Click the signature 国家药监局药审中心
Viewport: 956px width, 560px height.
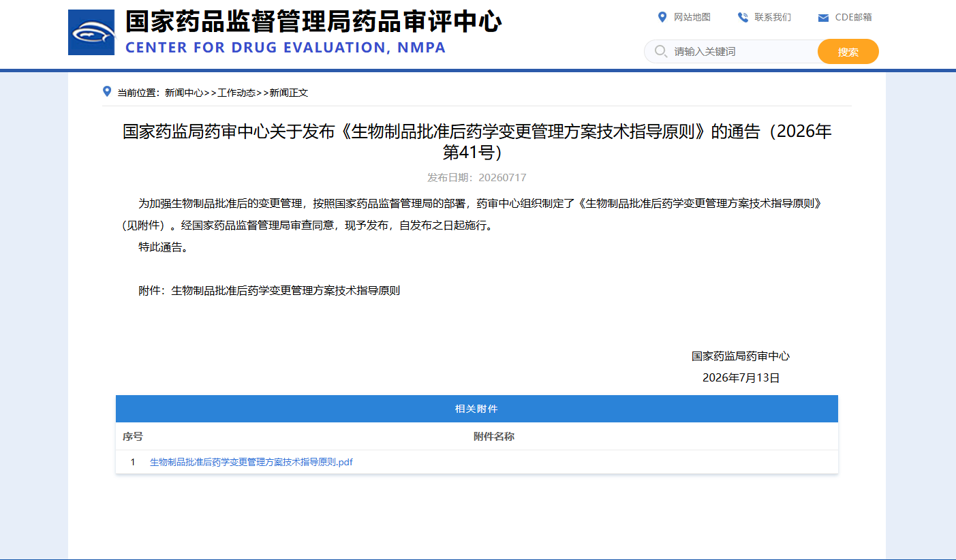click(741, 356)
